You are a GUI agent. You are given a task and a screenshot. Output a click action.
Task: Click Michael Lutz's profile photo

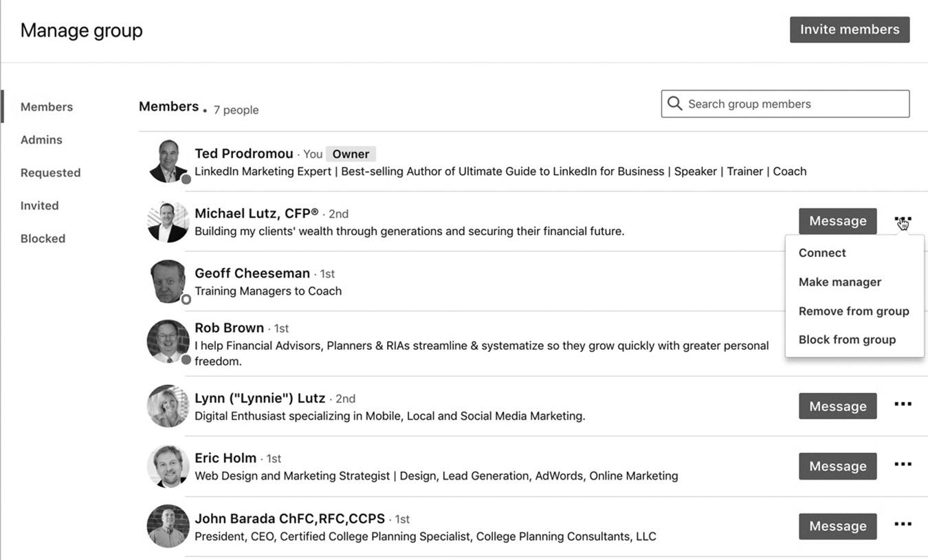168,221
